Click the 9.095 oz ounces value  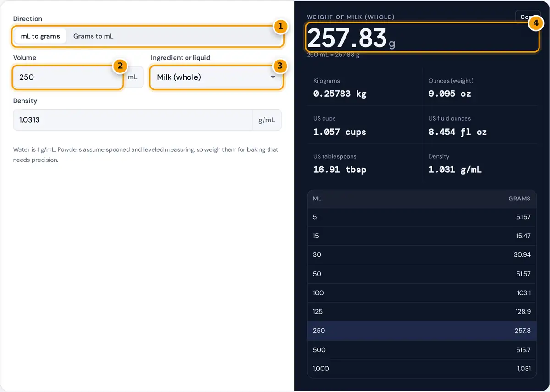[450, 94]
